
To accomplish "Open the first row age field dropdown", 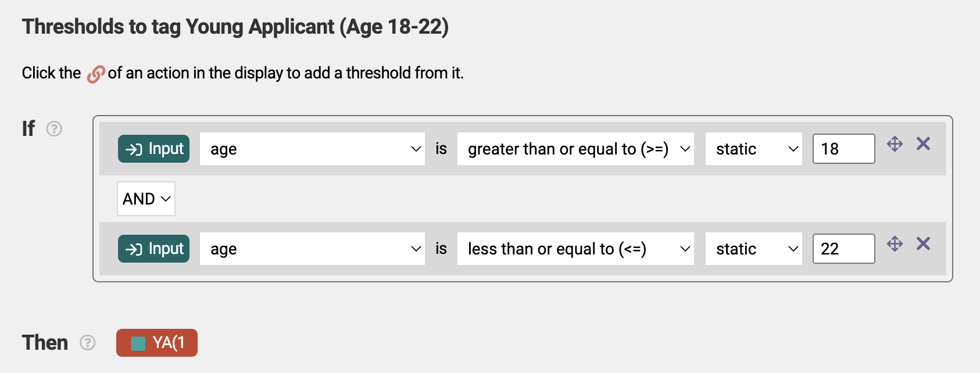I will click(x=312, y=149).
